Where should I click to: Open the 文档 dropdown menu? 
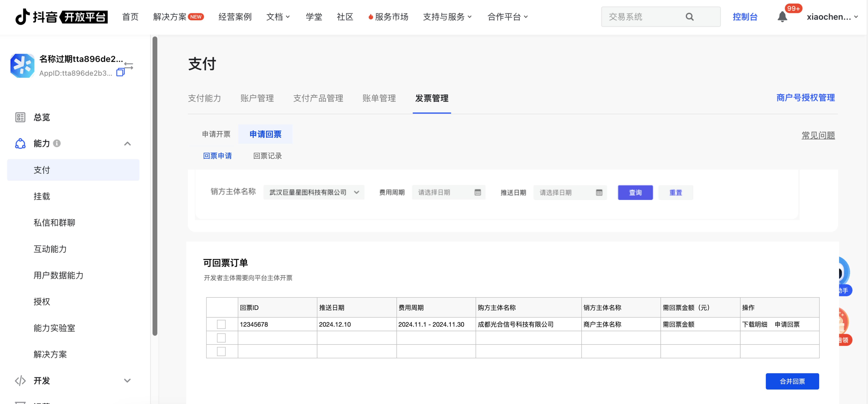(278, 17)
